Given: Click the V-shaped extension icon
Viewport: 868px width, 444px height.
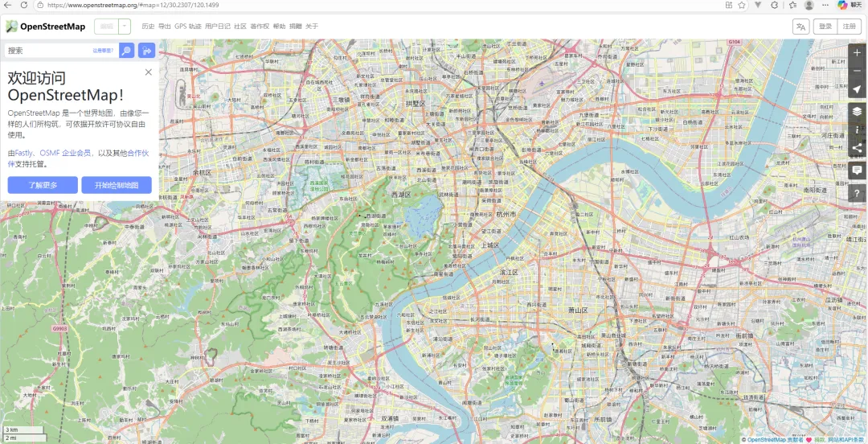Looking at the screenshot, I should coord(759,5).
